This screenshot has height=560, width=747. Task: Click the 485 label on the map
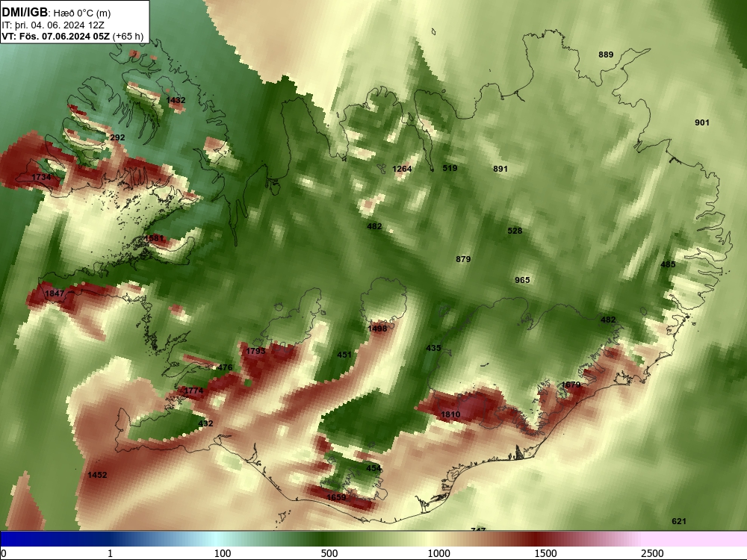click(x=668, y=264)
